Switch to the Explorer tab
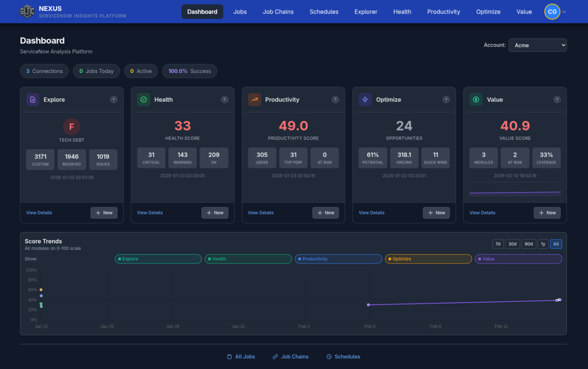The height and width of the screenshot is (369, 588). (366, 12)
